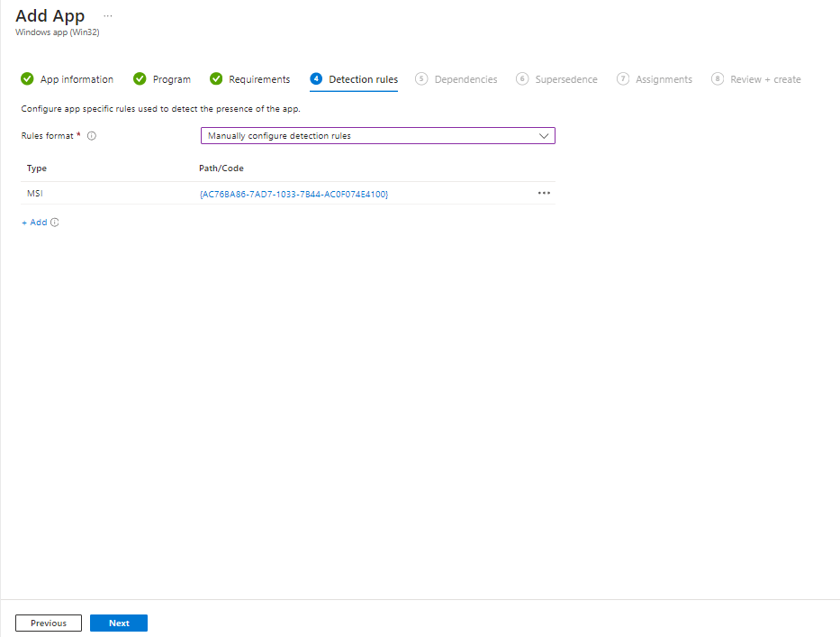Viewport: 840px width, 637px height.
Task: Click the green checkmark next to Program
Action: (140, 79)
